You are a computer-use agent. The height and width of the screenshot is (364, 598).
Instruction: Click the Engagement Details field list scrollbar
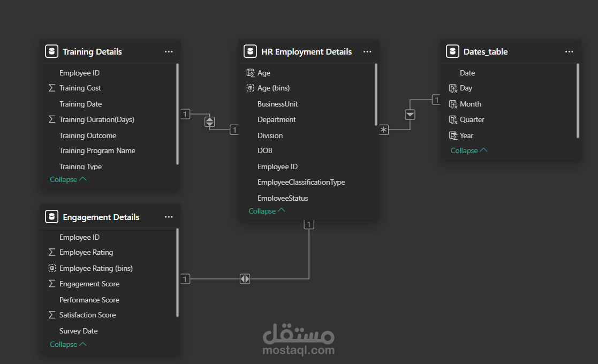[x=177, y=272]
